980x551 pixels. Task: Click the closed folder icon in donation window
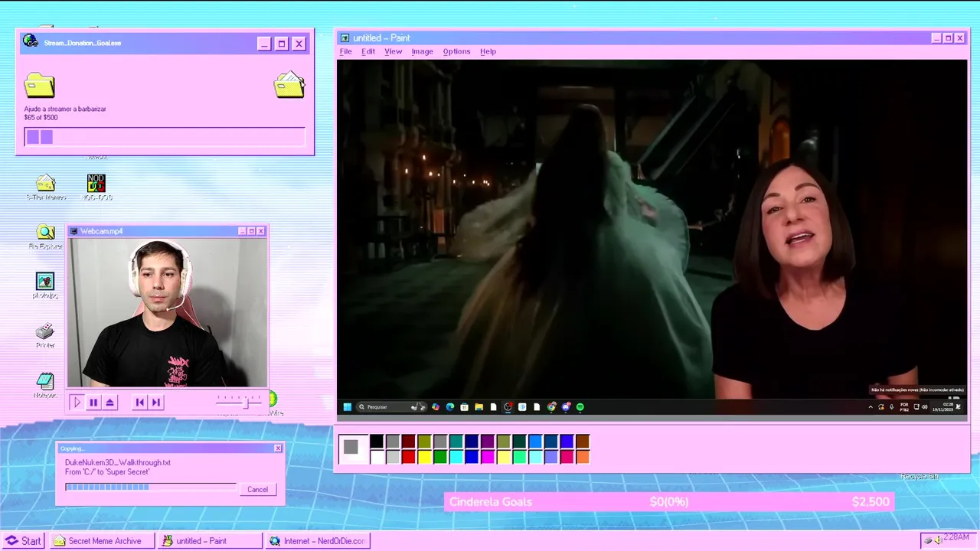click(39, 85)
